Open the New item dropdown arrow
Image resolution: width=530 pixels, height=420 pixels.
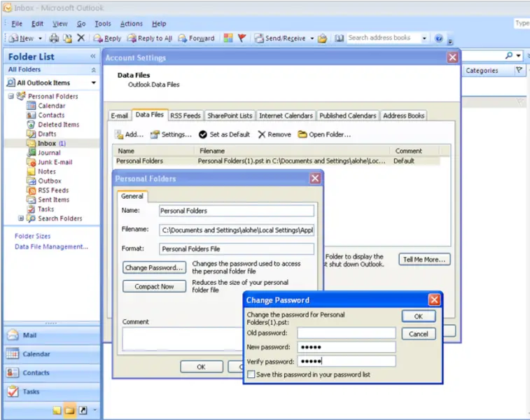pyautogui.click(x=40, y=38)
